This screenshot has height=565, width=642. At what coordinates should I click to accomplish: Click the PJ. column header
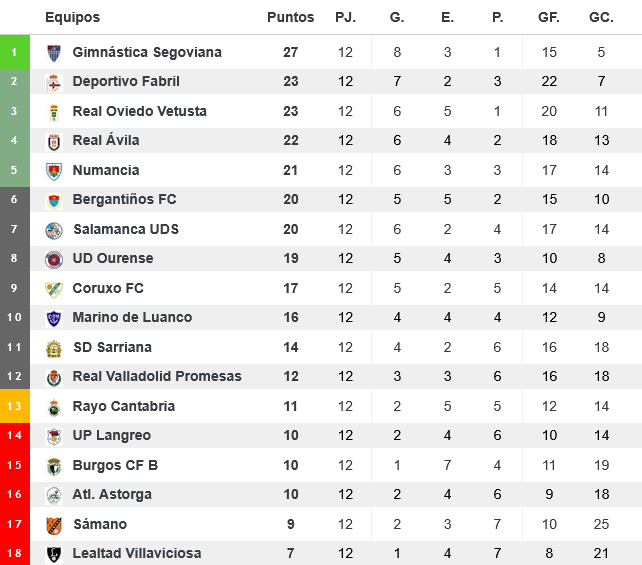(345, 17)
